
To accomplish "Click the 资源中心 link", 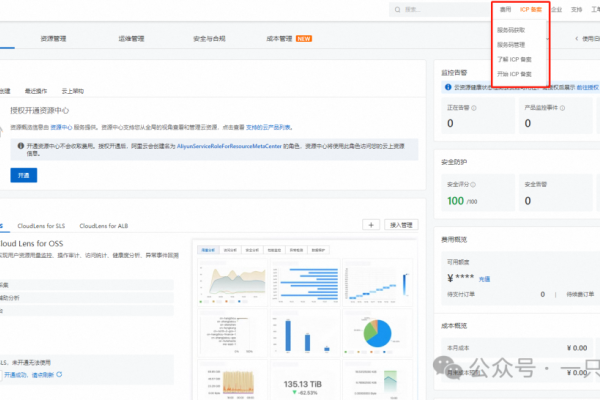I will coord(61,127).
